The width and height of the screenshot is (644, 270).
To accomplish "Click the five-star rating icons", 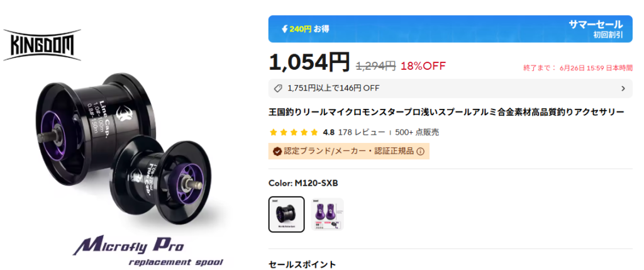I will [294, 132].
